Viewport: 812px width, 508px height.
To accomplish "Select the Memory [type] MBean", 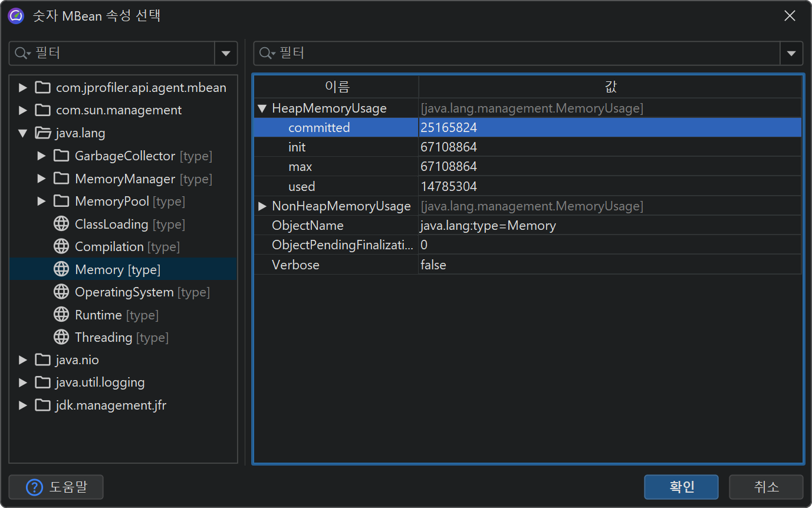I will coord(117,269).
